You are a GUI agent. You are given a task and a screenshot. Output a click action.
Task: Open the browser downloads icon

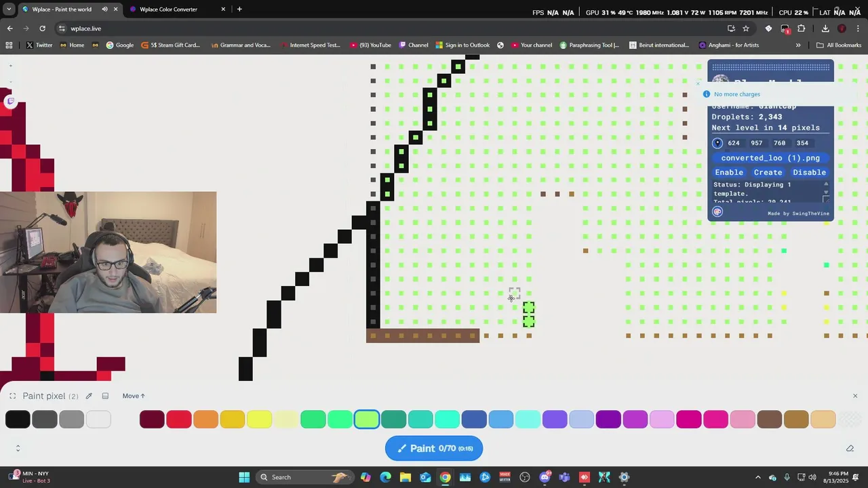(x=825, y=28)
